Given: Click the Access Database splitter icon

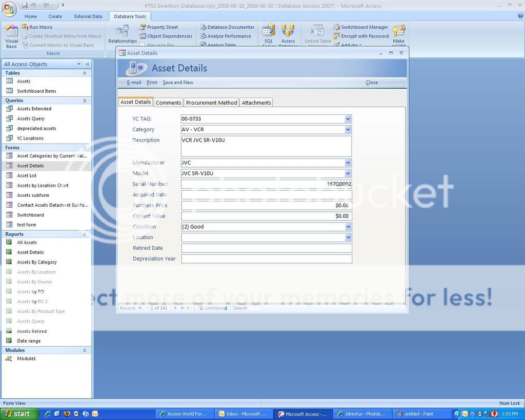Looking at the screenshot, I should coord(288,30).
